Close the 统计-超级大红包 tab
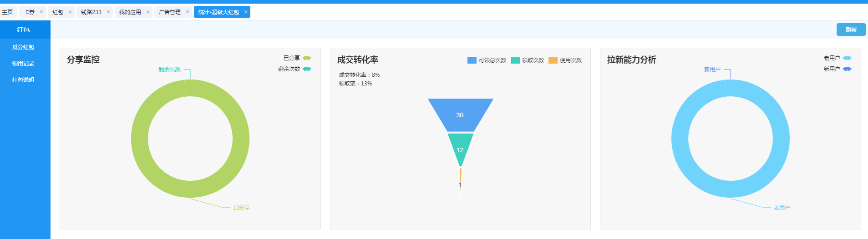This screenshot has height=239, width=868. 246,12
